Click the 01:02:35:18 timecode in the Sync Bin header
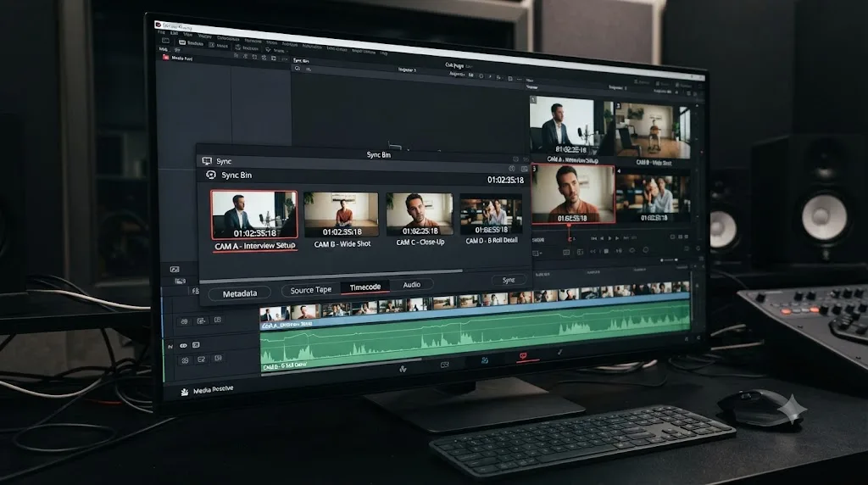This screenshot has width=868, height=485. click(505, 180)
